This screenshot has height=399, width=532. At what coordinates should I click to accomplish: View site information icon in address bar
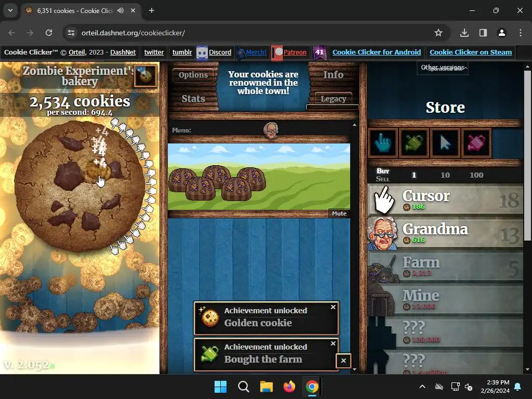[x=71, y=33]
